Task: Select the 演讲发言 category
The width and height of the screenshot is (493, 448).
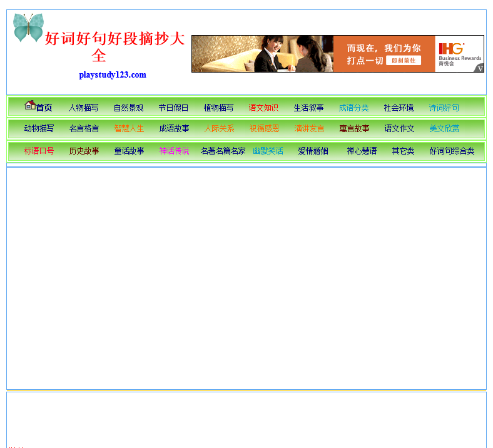Action: pyautogui.click(x=309, y=128)
